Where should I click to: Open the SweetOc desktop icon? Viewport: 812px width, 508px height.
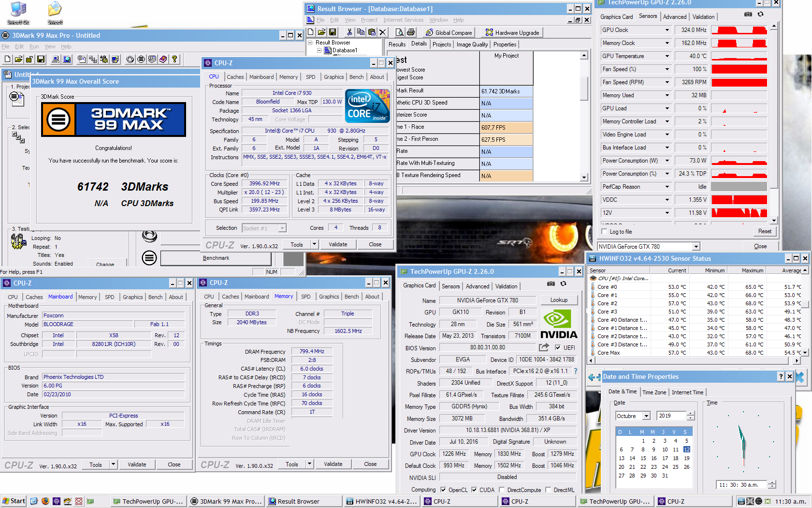(x=18, y=13)
